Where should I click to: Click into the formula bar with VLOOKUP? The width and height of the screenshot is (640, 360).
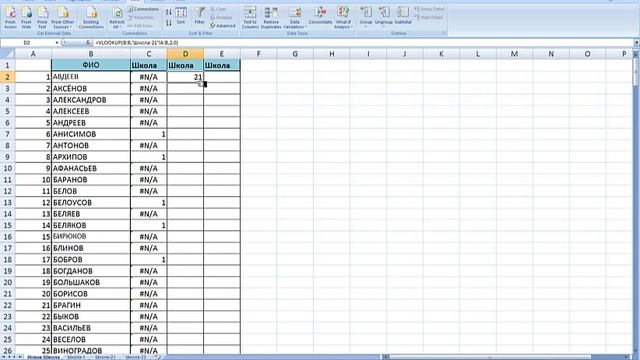tap(363, 42)
